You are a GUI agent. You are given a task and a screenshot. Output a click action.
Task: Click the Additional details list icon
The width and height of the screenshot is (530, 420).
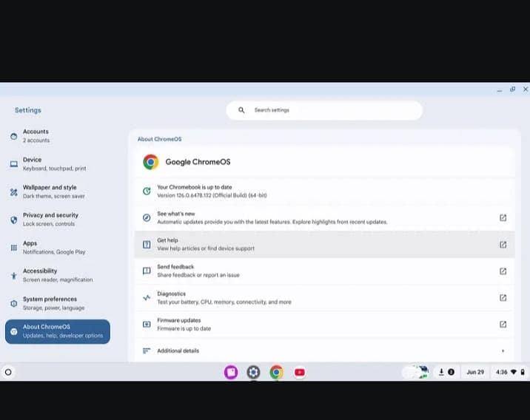pos(147,350)
